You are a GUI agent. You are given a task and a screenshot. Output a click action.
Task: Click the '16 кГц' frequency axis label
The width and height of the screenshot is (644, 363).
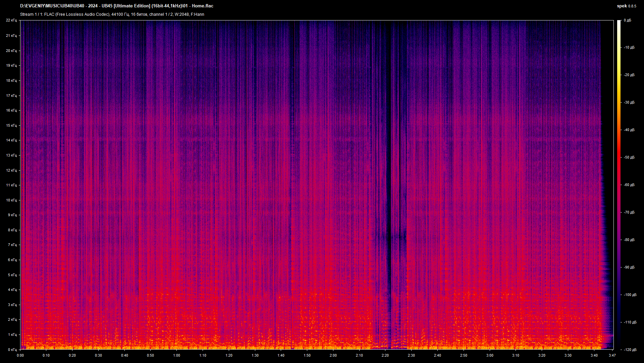[x=11, y=110]
